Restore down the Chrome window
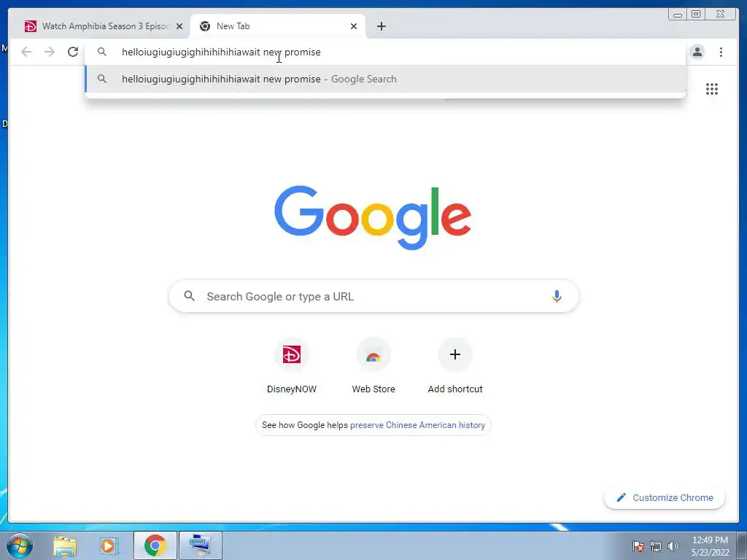This screenshot has height=560, width=747. [x=696, y=15]
